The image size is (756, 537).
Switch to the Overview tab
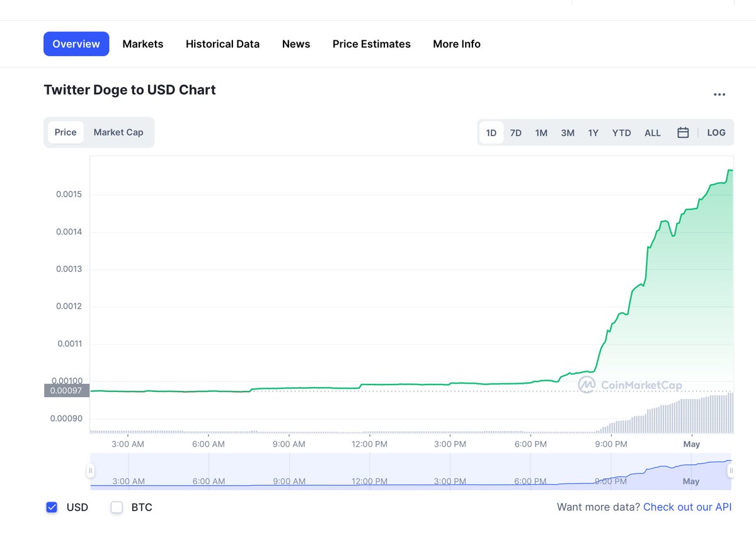[x=76, y=44]
